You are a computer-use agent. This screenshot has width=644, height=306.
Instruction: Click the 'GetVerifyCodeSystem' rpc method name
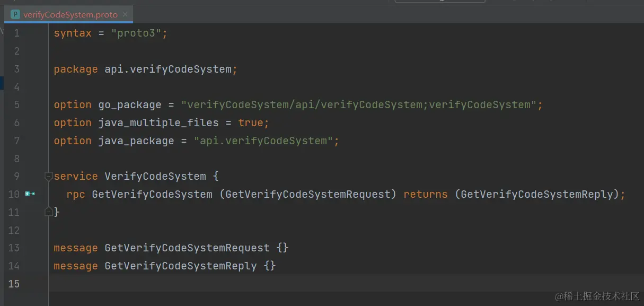point(152,194)
